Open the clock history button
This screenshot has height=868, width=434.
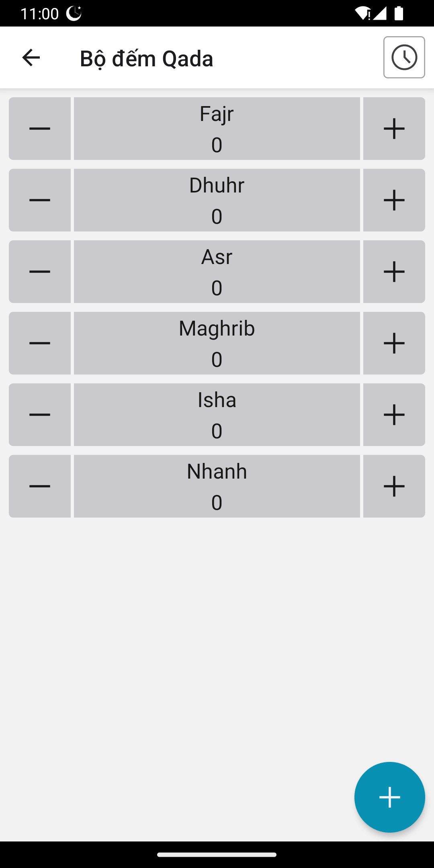click(404, 57)
